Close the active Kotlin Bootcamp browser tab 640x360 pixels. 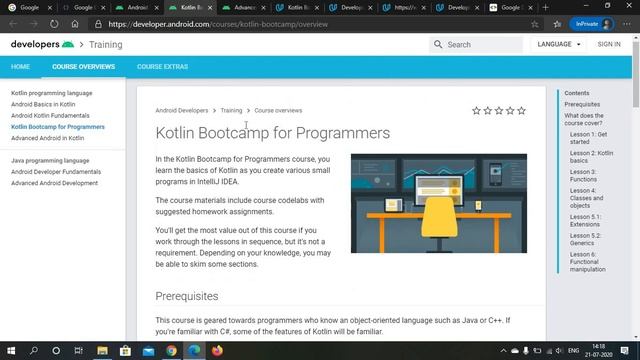click(210, 8)
